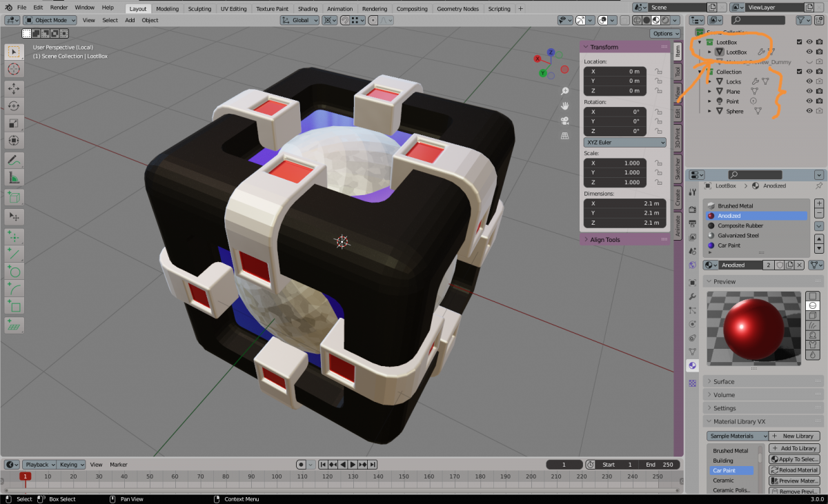Select the Cursor tool in the toolbar
The height and width of the screenshot is (504, 828).
coord(14,70)
